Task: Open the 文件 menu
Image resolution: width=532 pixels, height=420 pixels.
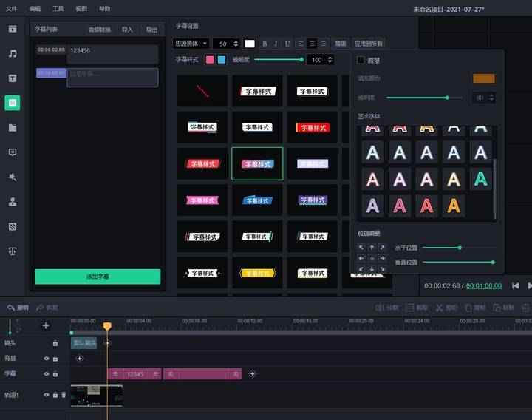Action: [11, 8]
